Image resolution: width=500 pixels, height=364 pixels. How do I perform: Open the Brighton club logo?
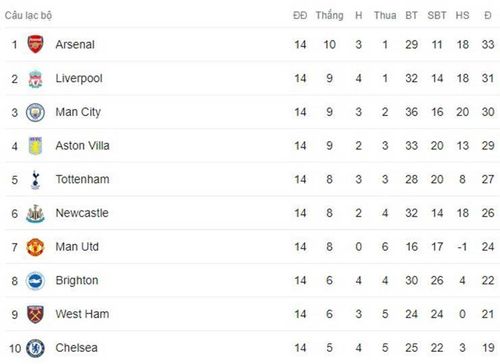[35, 281]
